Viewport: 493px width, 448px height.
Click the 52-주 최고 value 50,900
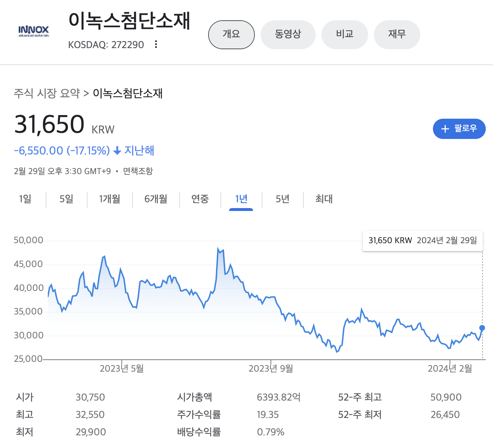click(x=446, y=397)
